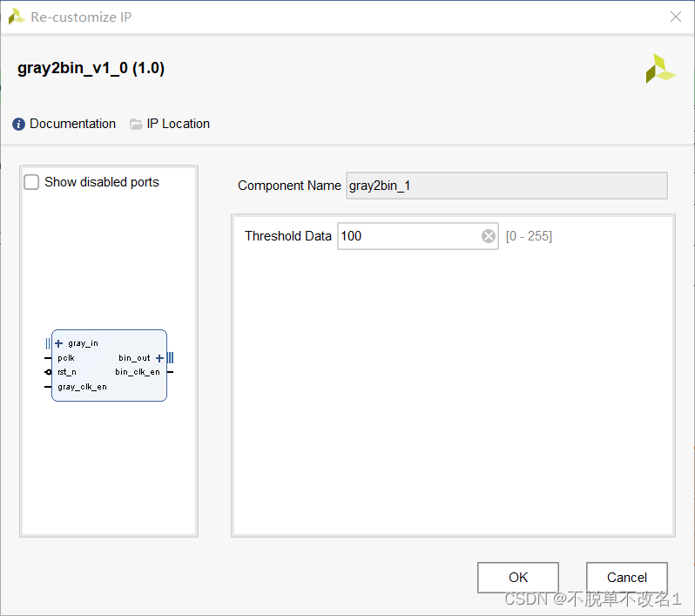Expand the gray_in bus plus icon
The height and width of the screenshot is (616, 695).
(x=58, y=343)
